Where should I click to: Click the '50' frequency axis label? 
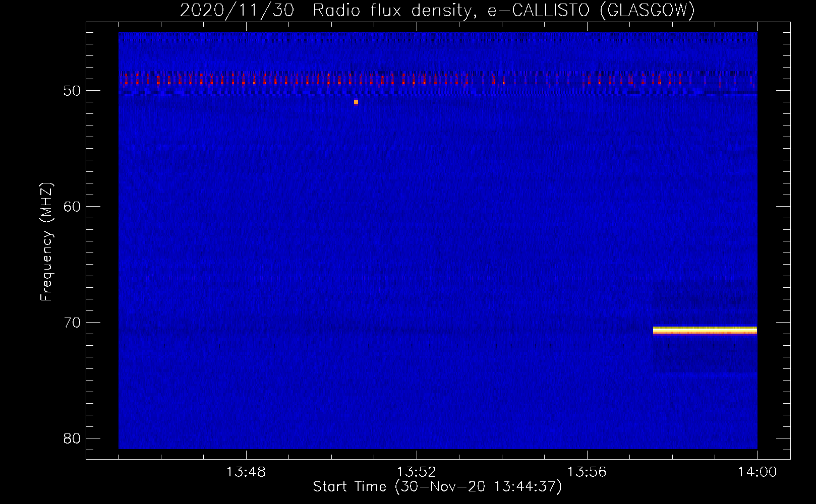click(x=72, y=91)
